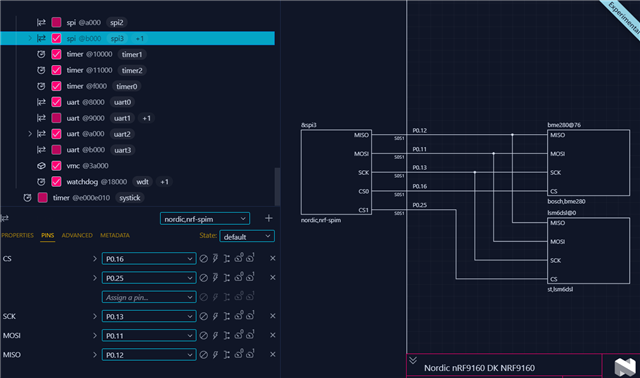Expand the uart2 tree node

pyautogui.click(x=30, y=134)
